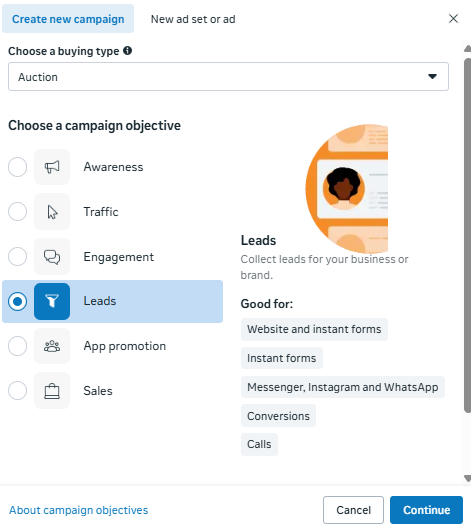The height and width of the screenshot is (528, 471).
Task: Click the dropdown arrow beside Auction
Action: 432,77
